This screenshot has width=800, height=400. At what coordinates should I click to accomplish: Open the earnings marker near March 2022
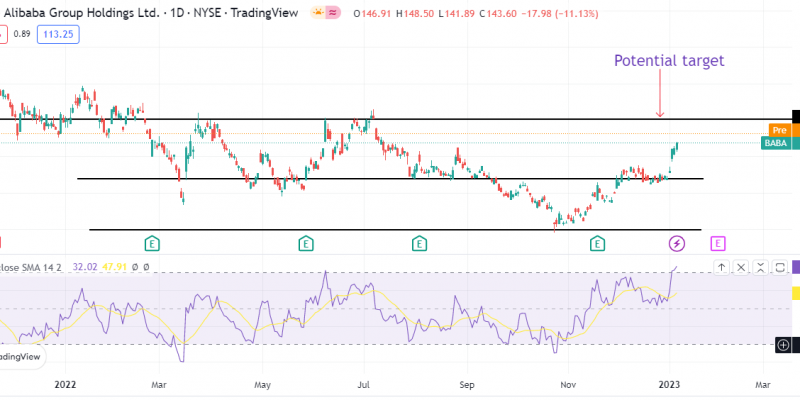click(152, 244)
